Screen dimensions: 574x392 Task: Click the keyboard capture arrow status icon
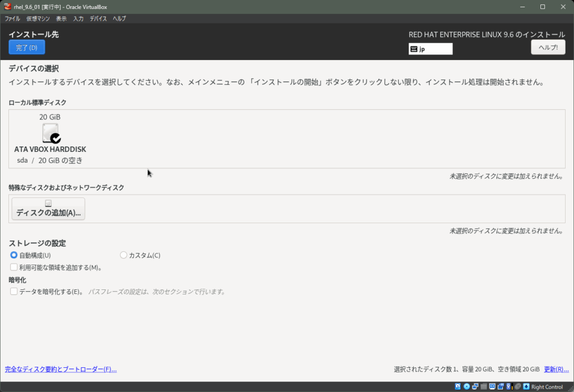point(526,386)
